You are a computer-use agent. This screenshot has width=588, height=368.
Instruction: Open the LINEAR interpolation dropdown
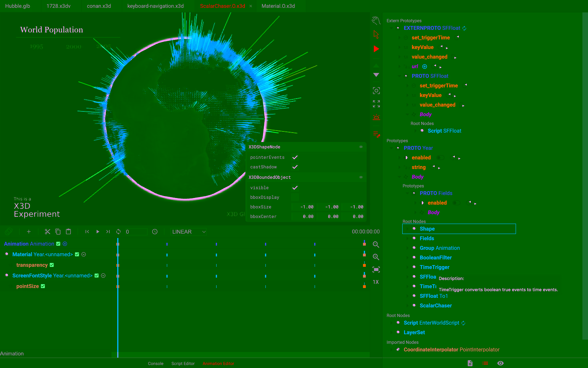[x=189, y=232]
